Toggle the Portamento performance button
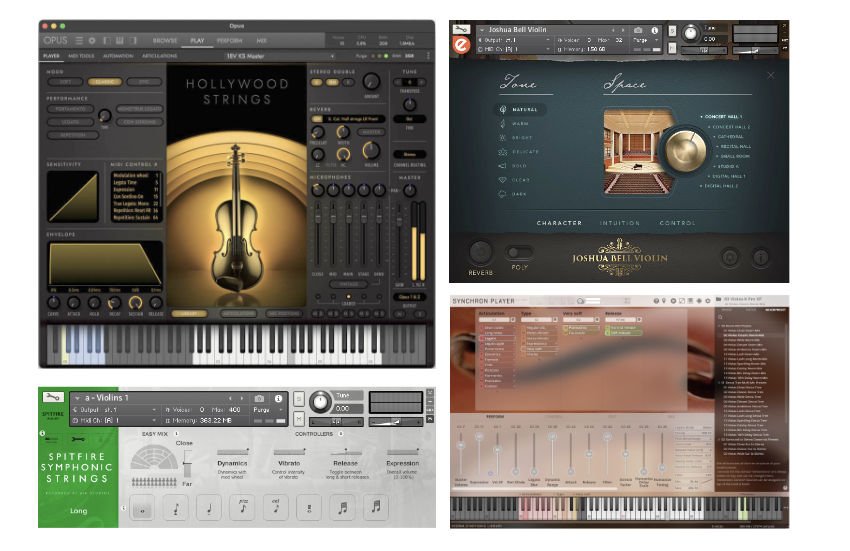The image size is (850, 551). 70,109
